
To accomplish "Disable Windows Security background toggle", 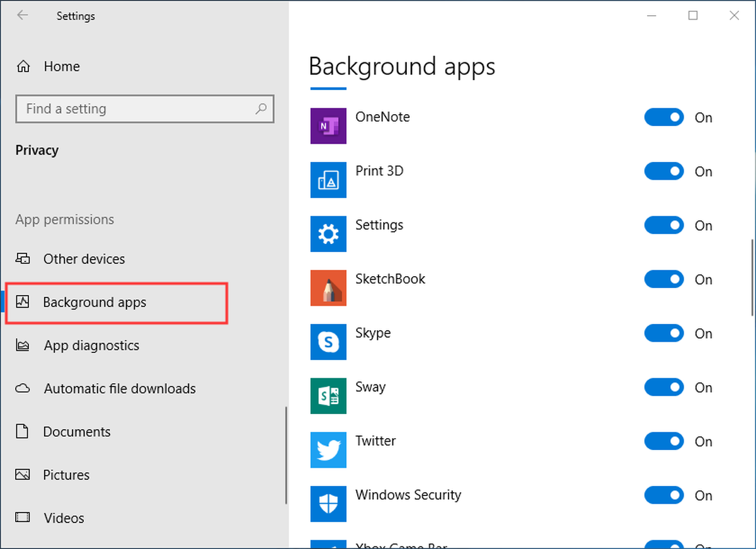I will tap(664, 495).
